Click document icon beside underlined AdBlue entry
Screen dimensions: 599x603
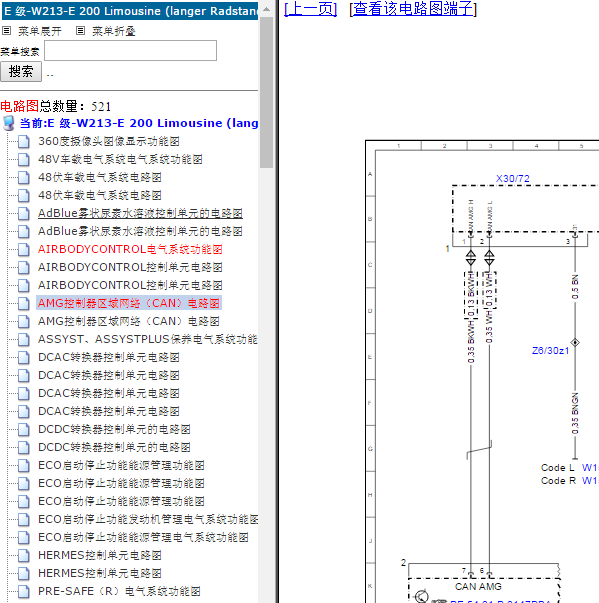pyautogui.click(x=24, y=213)
